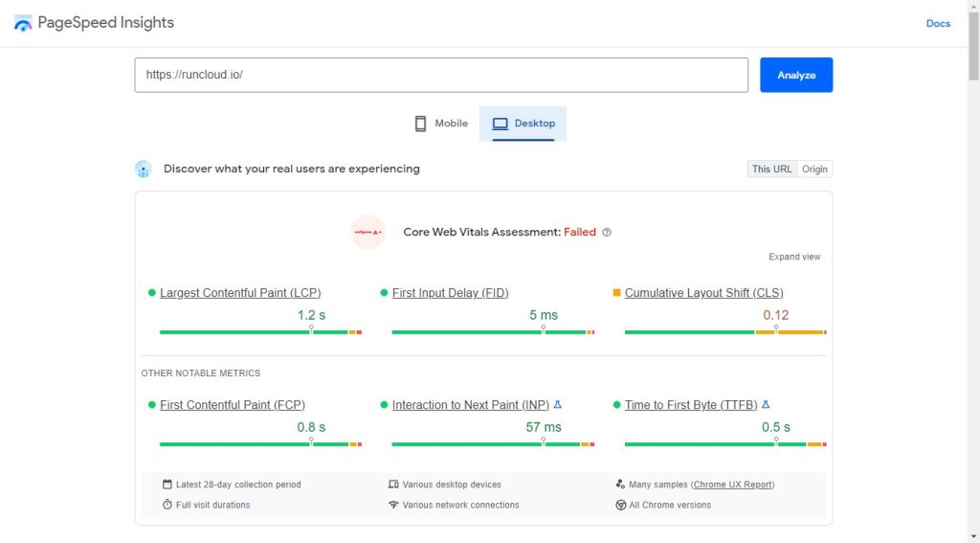
Task: Click the CLS distribution bar
Action: coord(725,332)
